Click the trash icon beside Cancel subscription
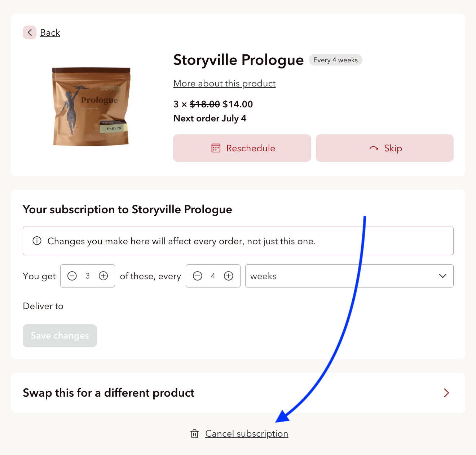476x455 pixels. [195, 433]
